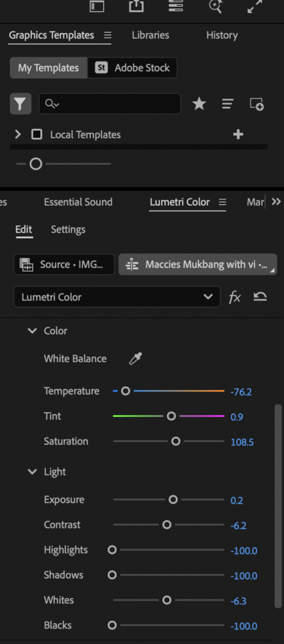The height and width of the screenshot is (644, 284).
Task: Select the My Templates toggle button
Action: [48, 68]
